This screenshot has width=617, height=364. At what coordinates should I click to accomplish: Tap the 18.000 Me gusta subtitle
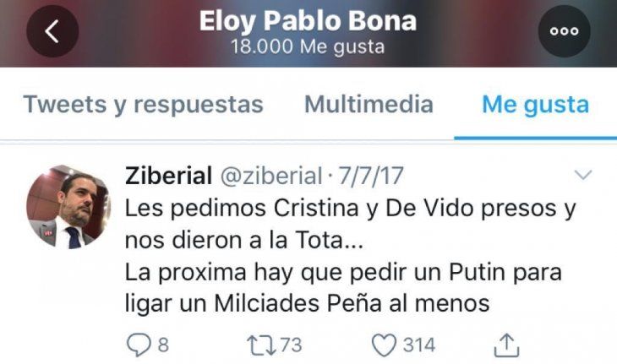tap(308, 46)
